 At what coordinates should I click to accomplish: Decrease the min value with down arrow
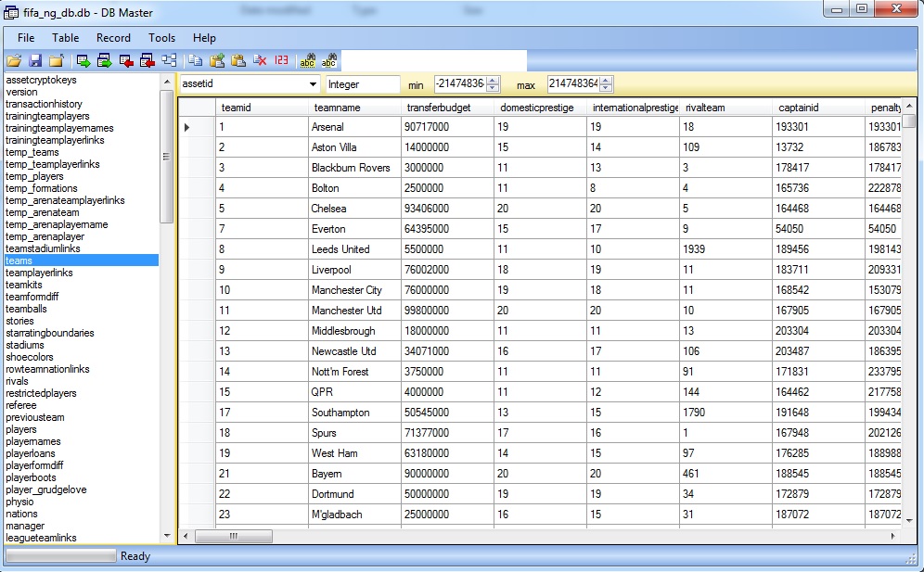click(x=494, y=88)
